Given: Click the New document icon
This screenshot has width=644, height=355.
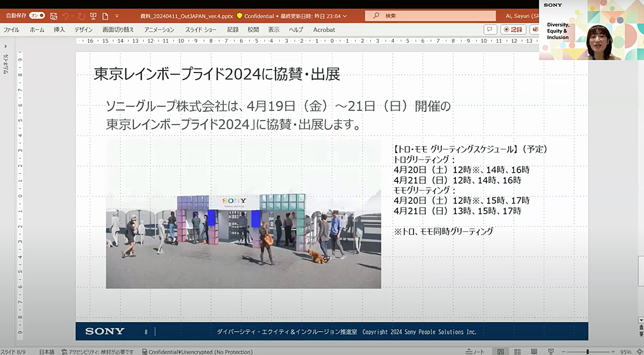Looking at the screenshot, I should point(105,16).
